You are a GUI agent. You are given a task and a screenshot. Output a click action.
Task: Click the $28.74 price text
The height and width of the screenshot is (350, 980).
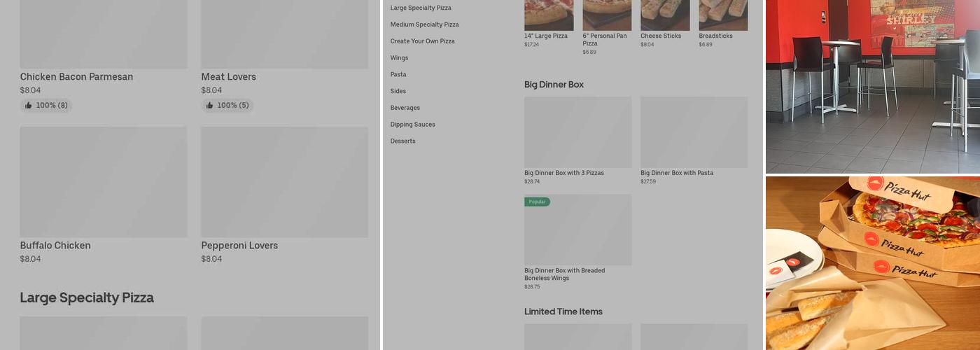[x=532, y=182]
